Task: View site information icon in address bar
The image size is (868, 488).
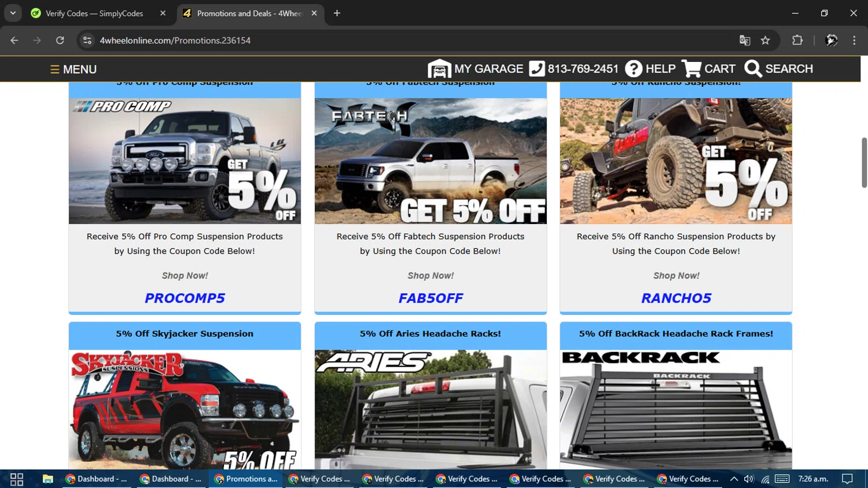Action: 87,41
